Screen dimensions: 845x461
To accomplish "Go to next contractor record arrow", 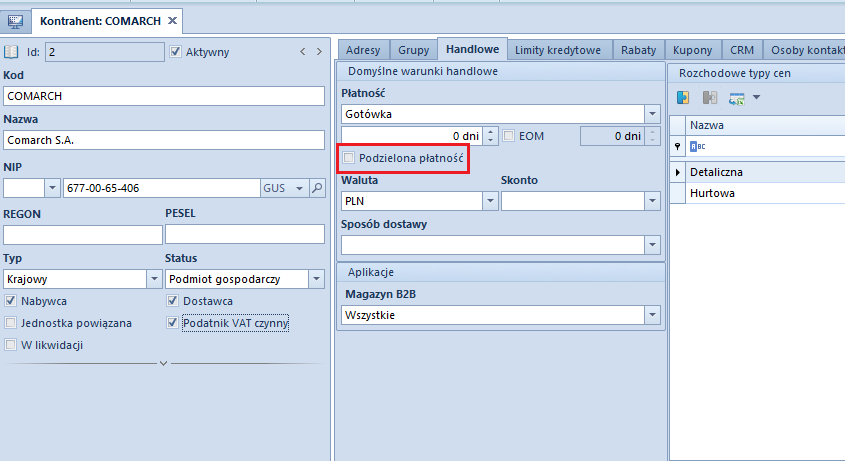I will tap(319, 52).
